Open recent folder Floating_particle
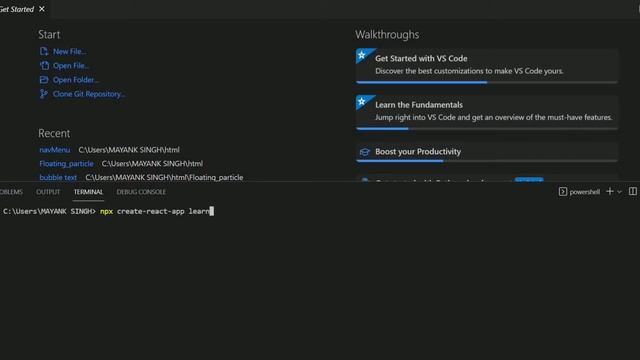Image resolution: width=640 pixels, height=360 pixels. 66,164
